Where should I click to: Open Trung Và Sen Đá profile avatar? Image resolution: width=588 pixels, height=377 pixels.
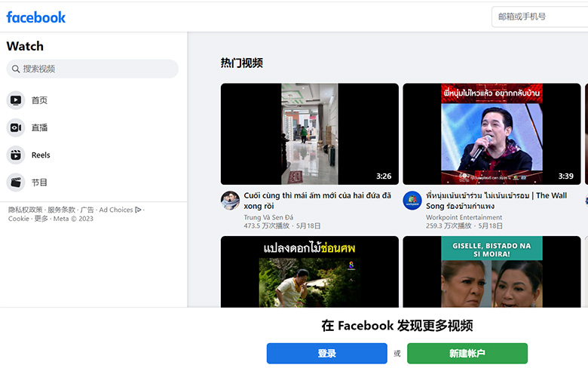pyautogui.click(x=230, y=201)
